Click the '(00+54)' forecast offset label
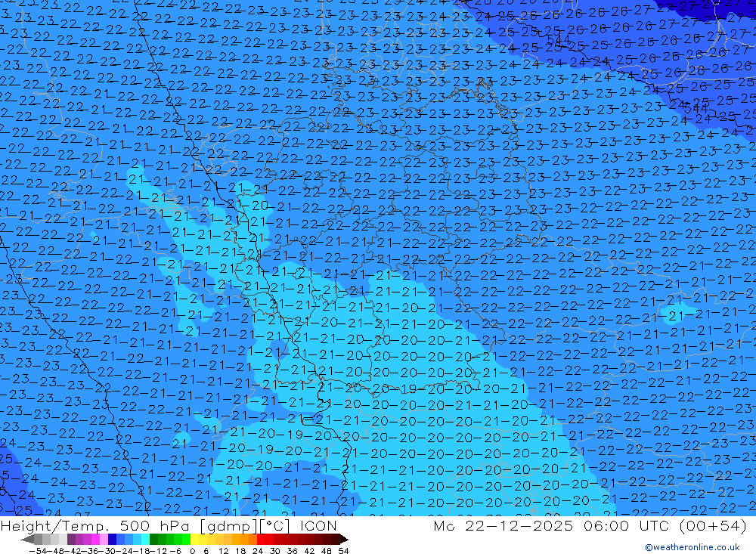Image resolution: width=756 pixels, height=554 pixels. tap(713, 526)
